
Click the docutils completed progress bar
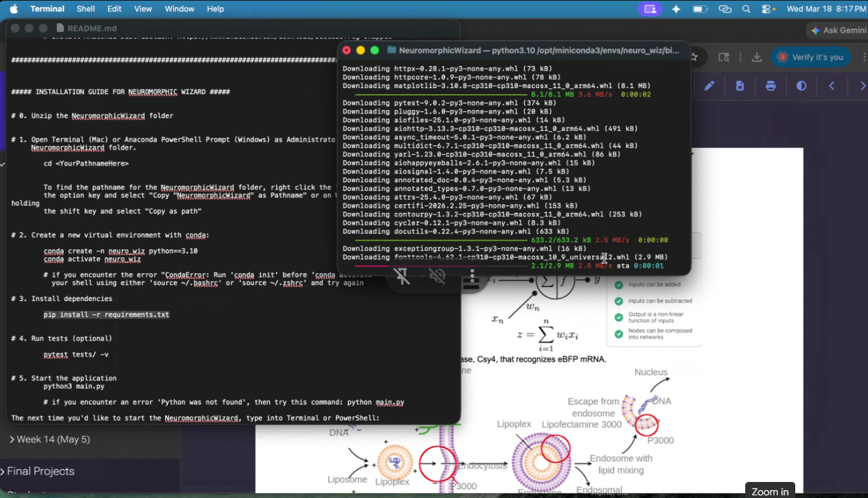pyautogui.click(x=441, y=240)
